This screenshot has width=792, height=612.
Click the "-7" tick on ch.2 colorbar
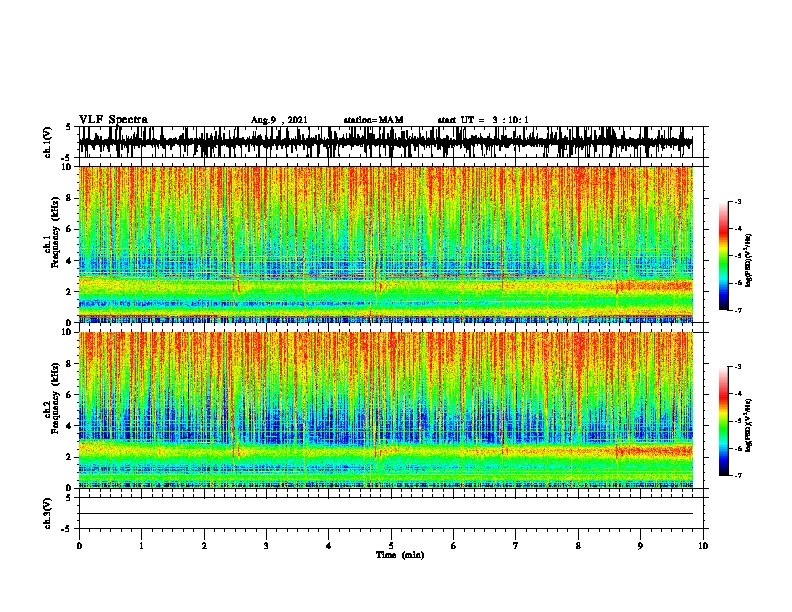coord(738,476)
